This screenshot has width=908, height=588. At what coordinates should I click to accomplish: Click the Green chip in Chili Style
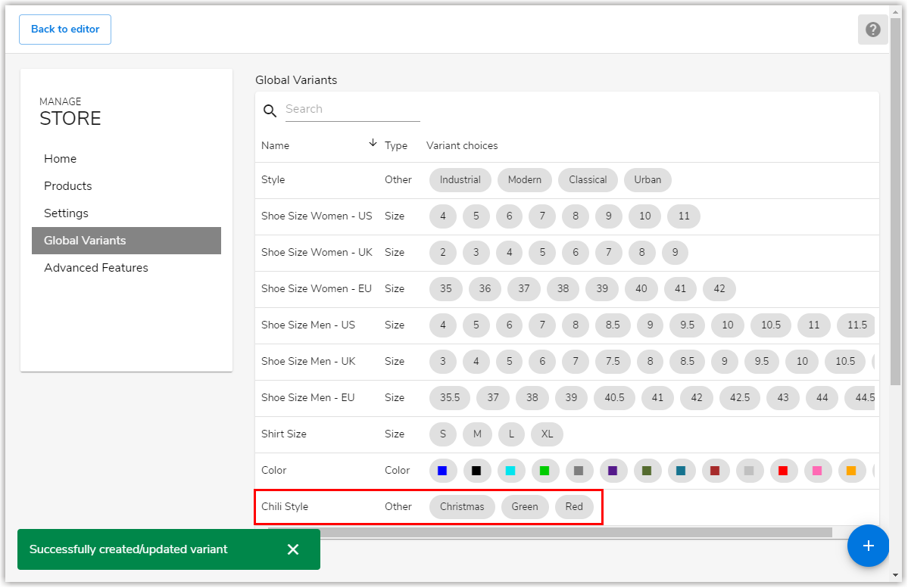pyautogui.click(x=525, y=507)
